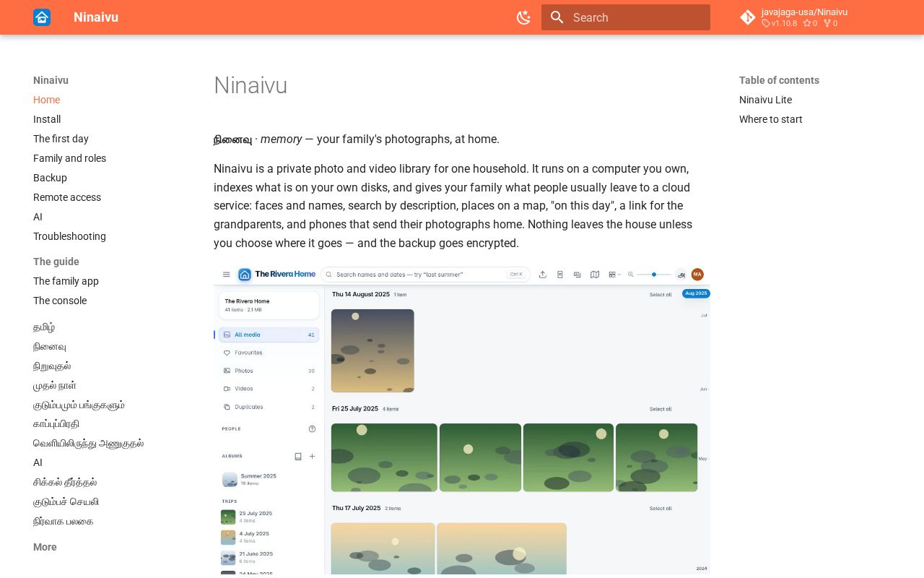924x578 pixels.
Task: Click the Ninaivu site title in the header
Action: point(96,17)
